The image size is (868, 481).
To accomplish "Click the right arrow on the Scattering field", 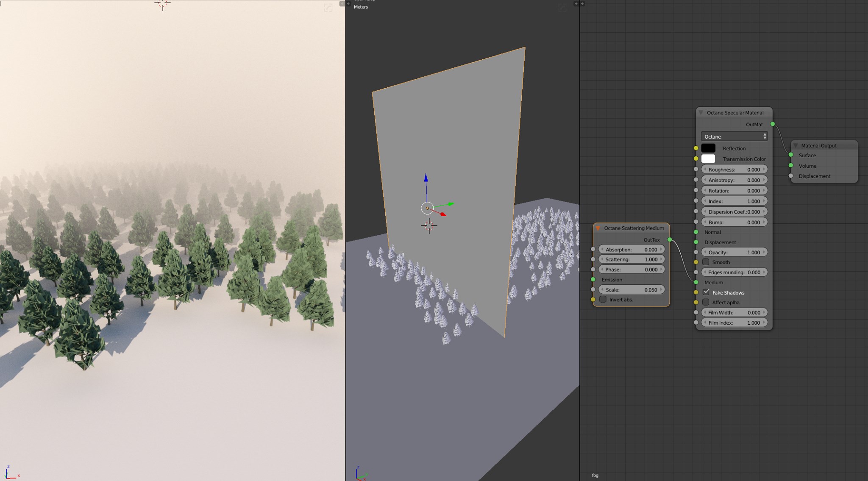I will click(x=661, y=259).
